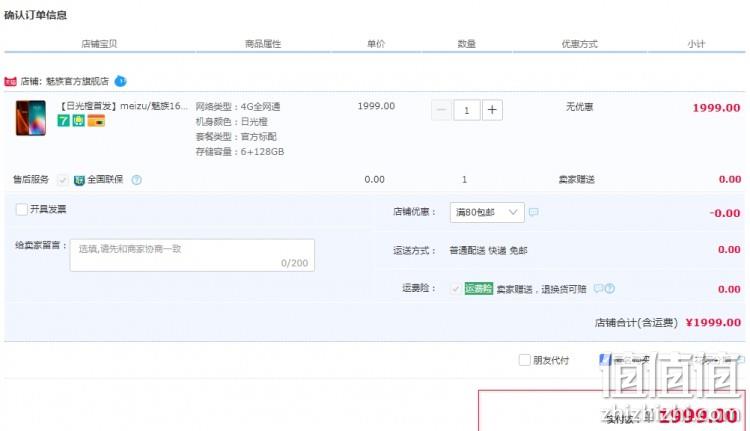Click the 给卖家留言 message text box

[192, 255]
